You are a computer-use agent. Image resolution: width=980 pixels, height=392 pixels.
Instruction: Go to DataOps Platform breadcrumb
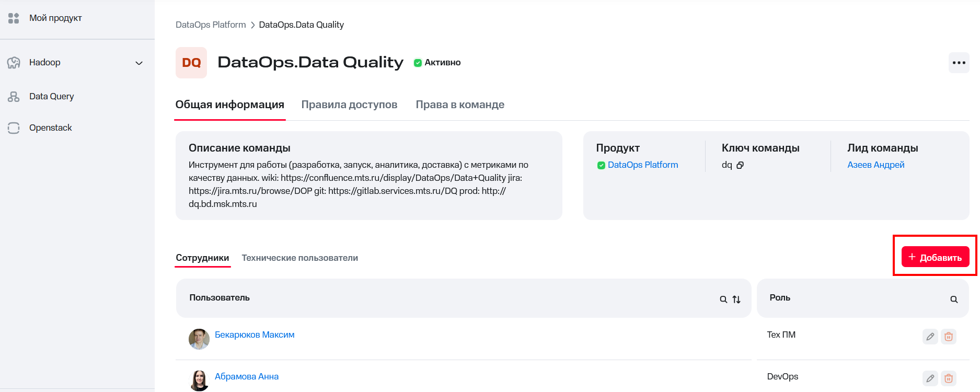(211, 25)
